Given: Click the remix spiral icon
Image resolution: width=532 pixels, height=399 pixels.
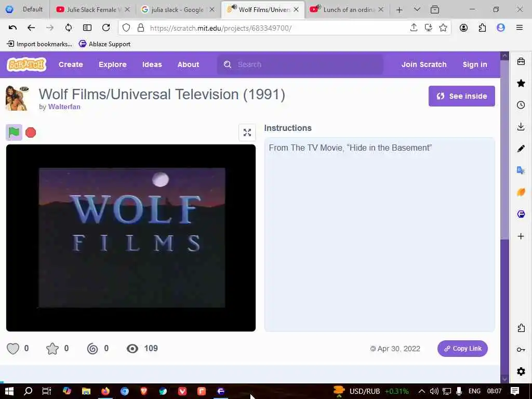Looking at the screenshot, I should [92, 349].
